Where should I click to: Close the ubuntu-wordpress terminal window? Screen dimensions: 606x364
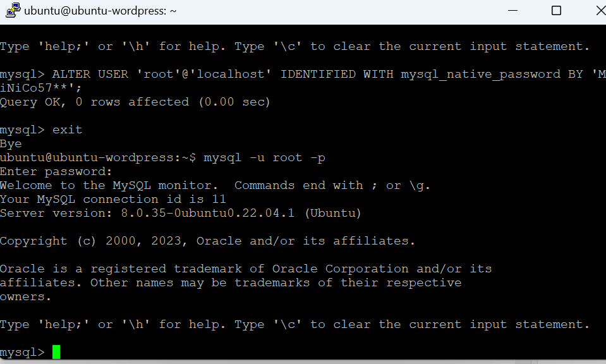[x=600, y=11]
